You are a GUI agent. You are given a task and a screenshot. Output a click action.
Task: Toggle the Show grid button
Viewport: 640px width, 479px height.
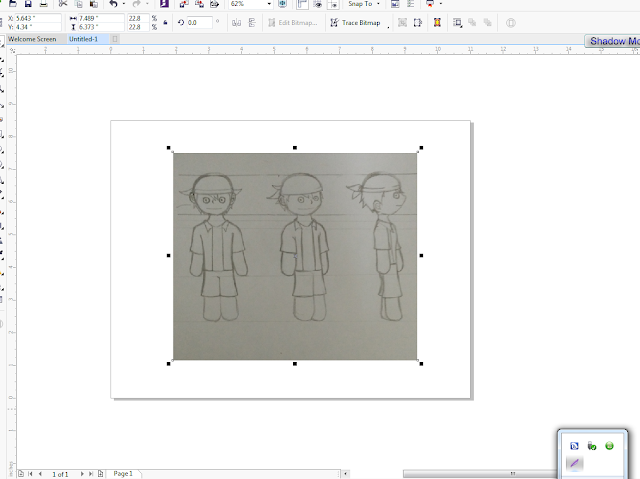click(x=318, y=4)
